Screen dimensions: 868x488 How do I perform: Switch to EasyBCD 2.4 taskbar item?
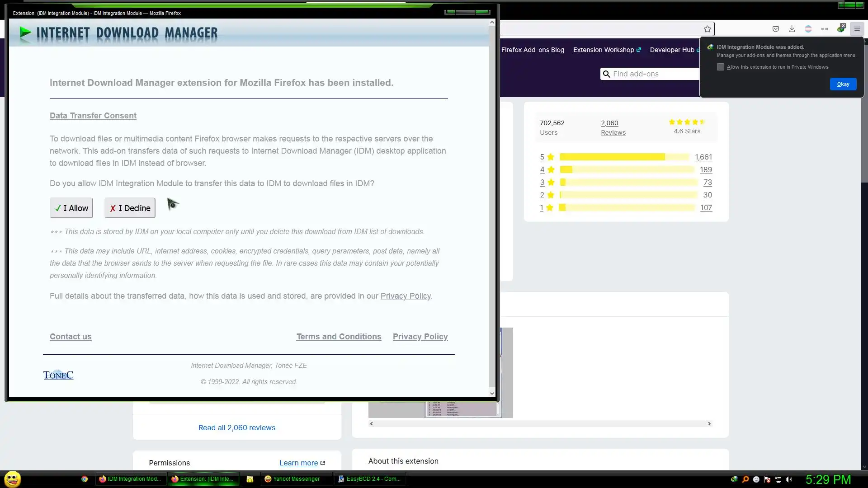369,479
